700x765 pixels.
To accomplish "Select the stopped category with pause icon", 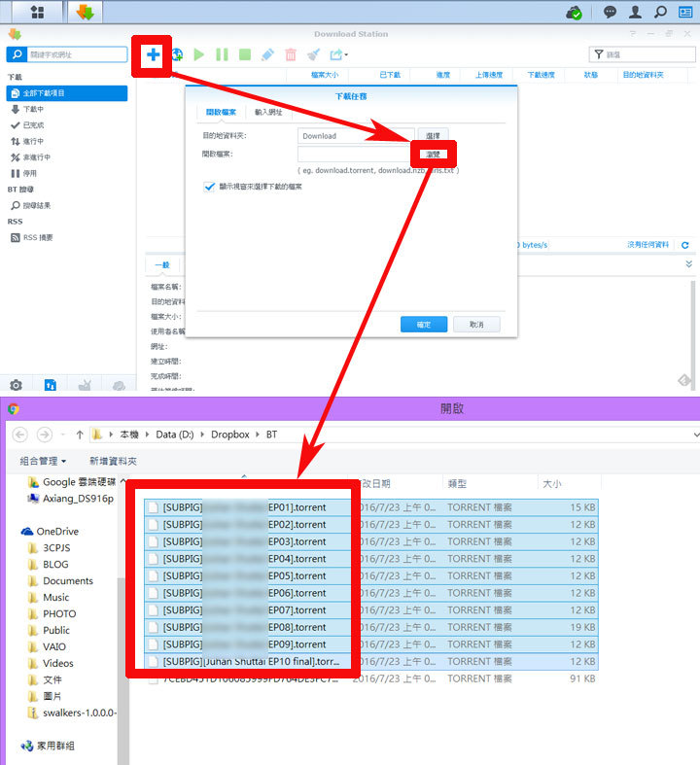I will (x=67, y=174).
